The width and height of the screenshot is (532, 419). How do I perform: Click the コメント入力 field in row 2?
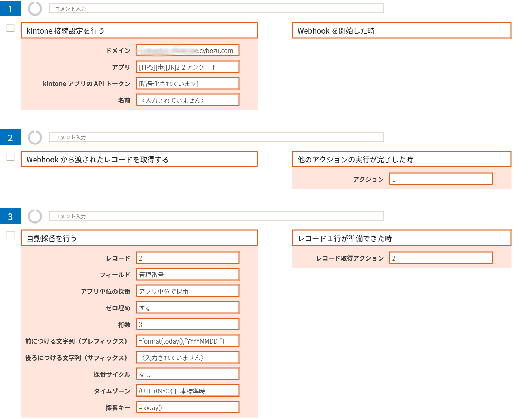216,137
